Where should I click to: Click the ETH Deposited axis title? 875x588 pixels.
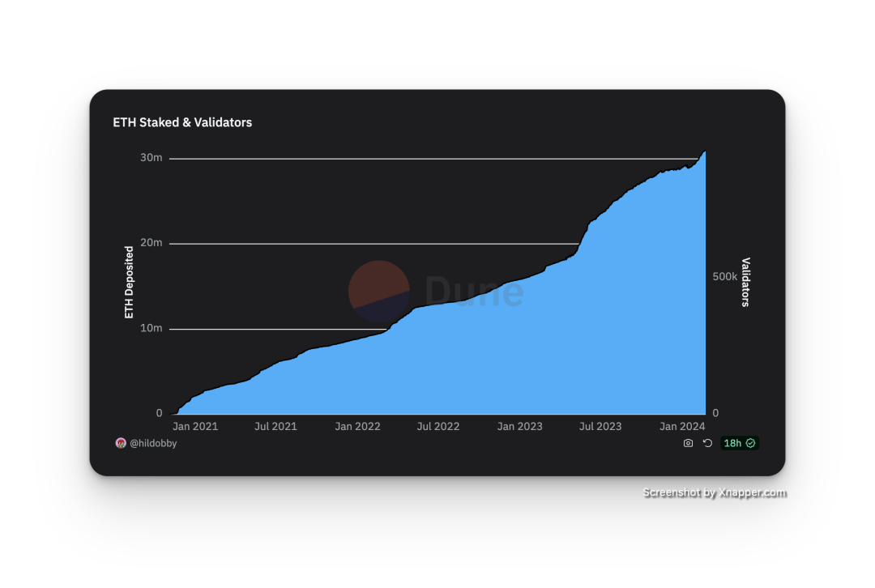point(129,282)
